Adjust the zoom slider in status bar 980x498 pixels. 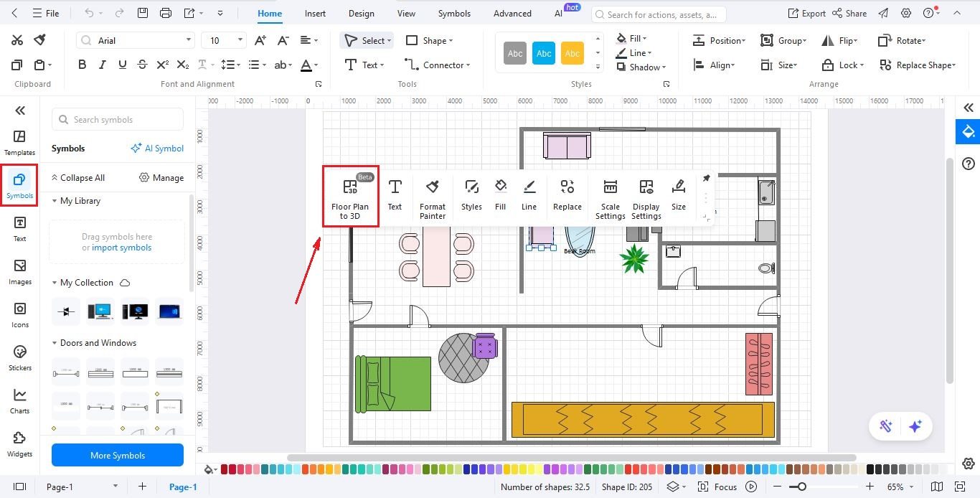[x=802, y=487]
